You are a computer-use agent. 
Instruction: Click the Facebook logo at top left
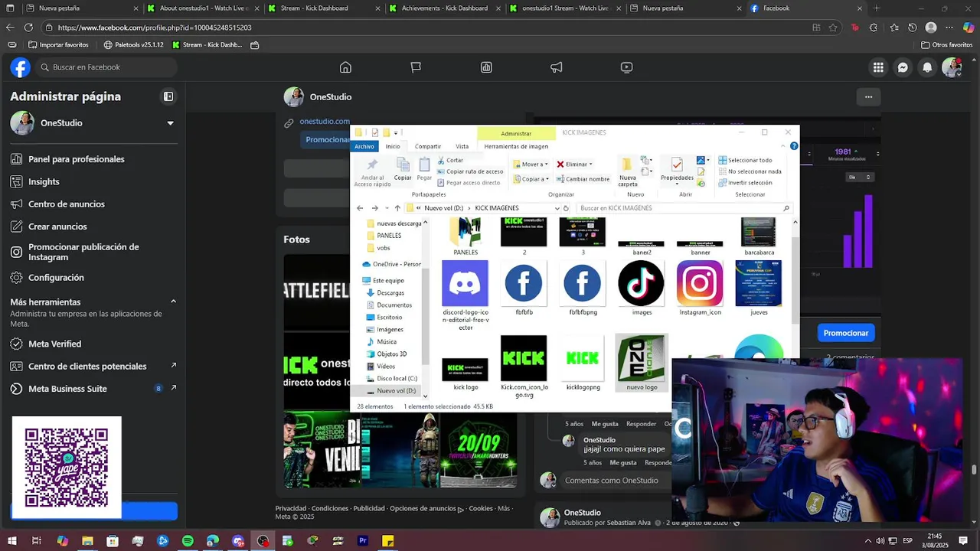[x=20, y=67]
